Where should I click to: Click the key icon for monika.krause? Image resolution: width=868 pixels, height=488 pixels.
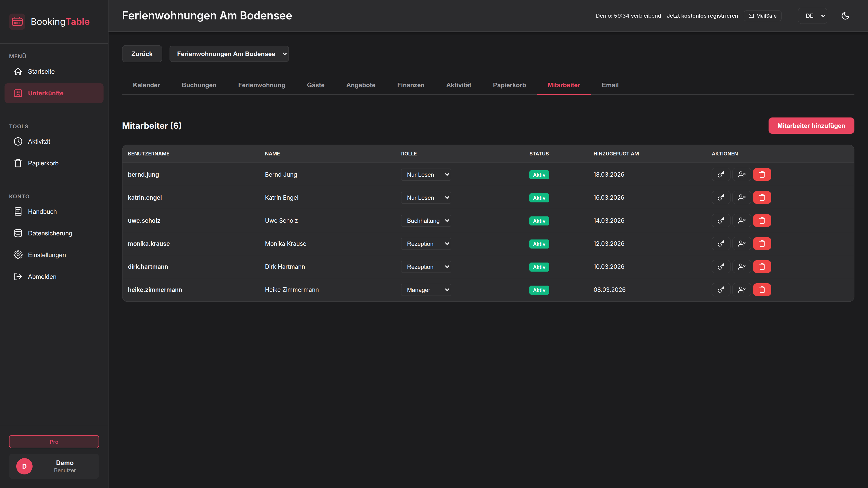tap(721, 244)
